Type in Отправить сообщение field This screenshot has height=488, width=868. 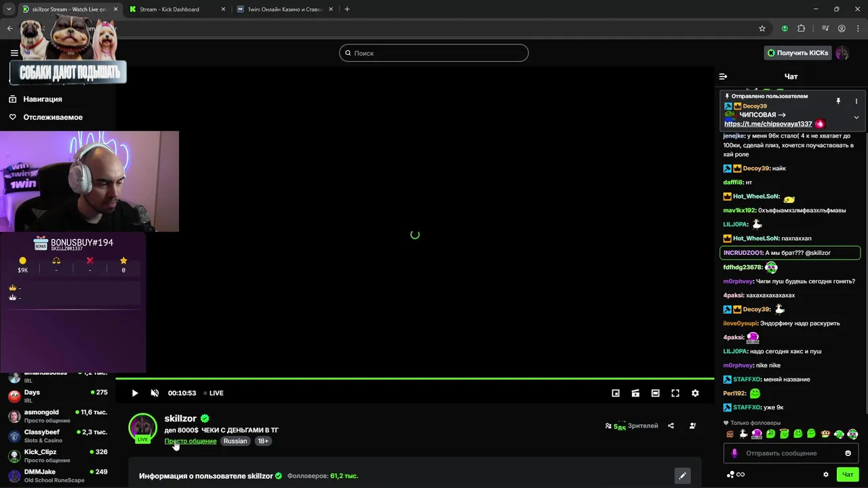pos(790,453)
